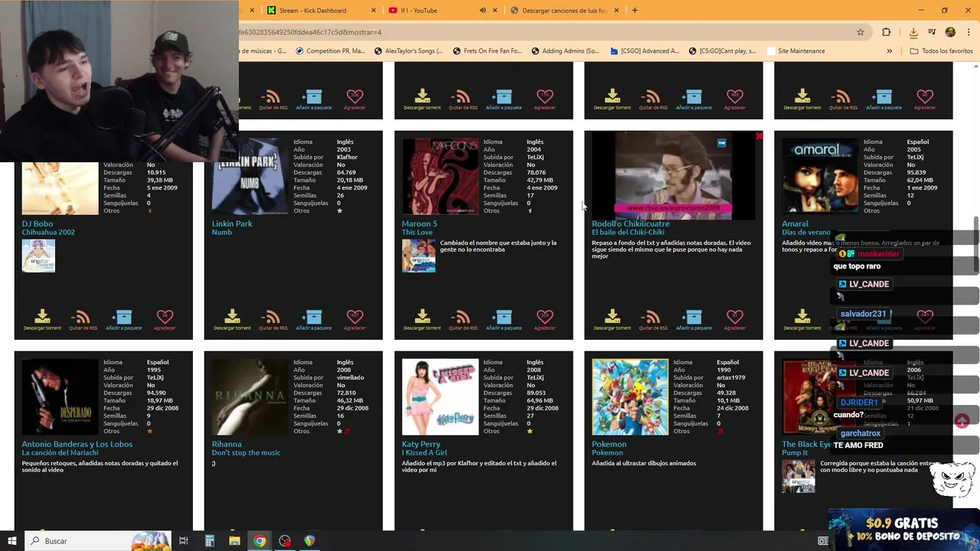This screenshot has height=551, width=980.
Task: Remove Rodolfo Chikilicuatre song from RSS
Action: (652, 320)
